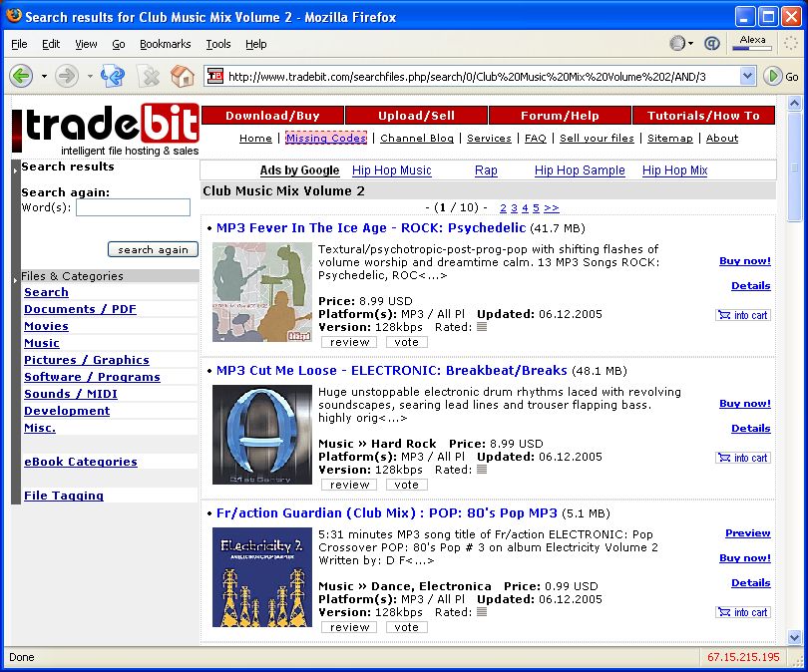The image size is (808, 672).
Task: Open the Sounds / MIDI category
Action: click(x=71, y=394)
